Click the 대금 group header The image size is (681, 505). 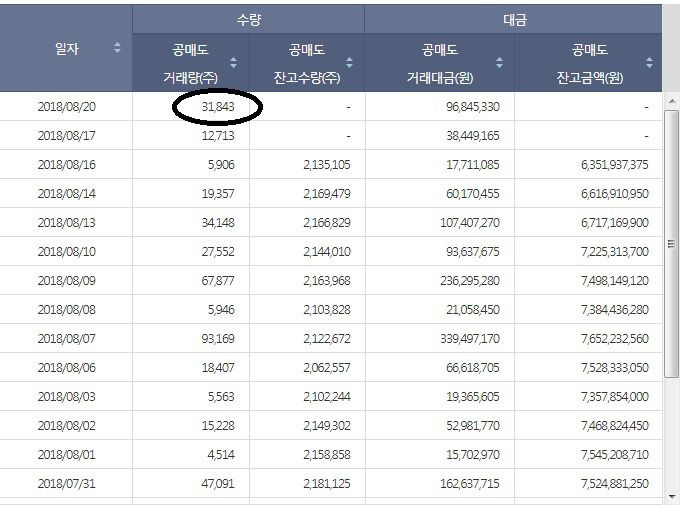click(514, 20)
